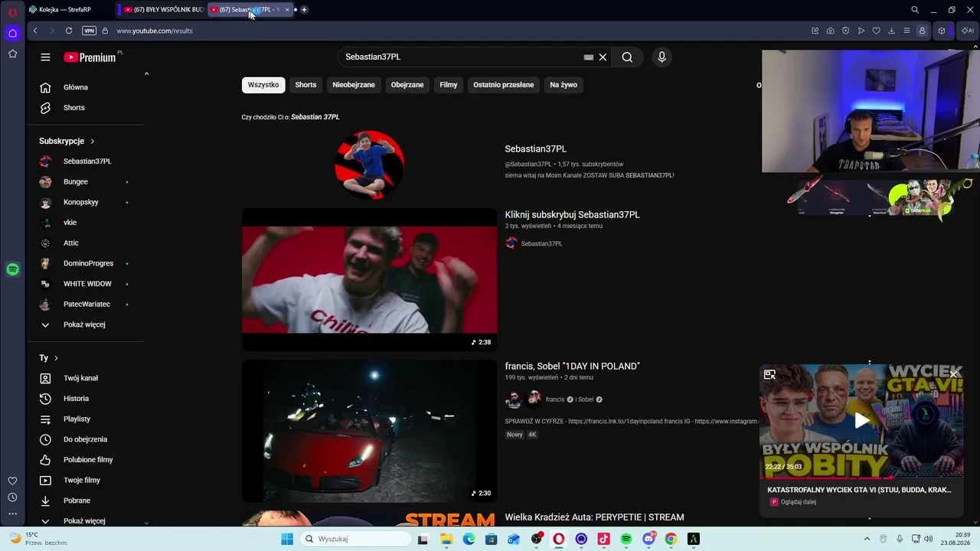
Task: Open Opera start page home icon
Action: (12, 33)
